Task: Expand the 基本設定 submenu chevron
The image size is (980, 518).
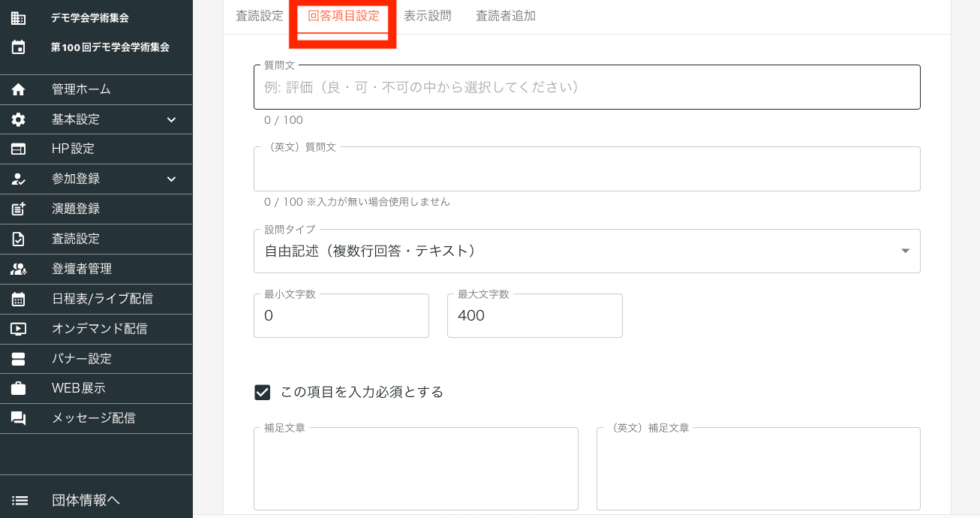Action: pos(171,119)
